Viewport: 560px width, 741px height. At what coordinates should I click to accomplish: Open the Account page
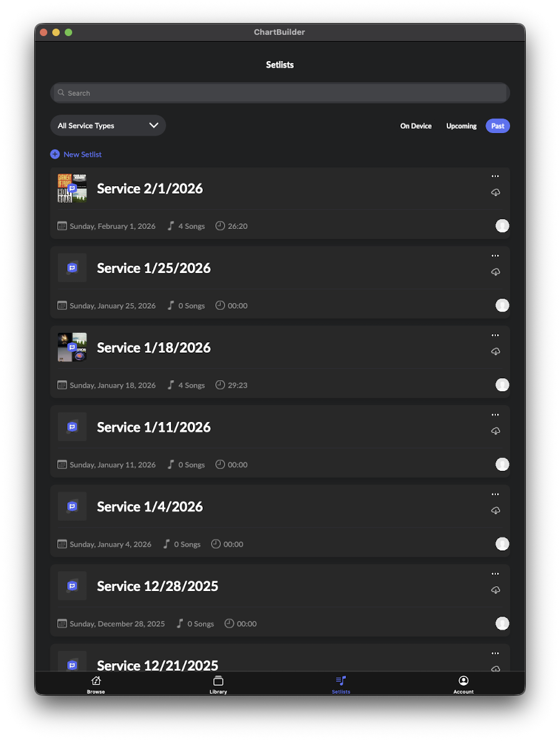point(463,684)
